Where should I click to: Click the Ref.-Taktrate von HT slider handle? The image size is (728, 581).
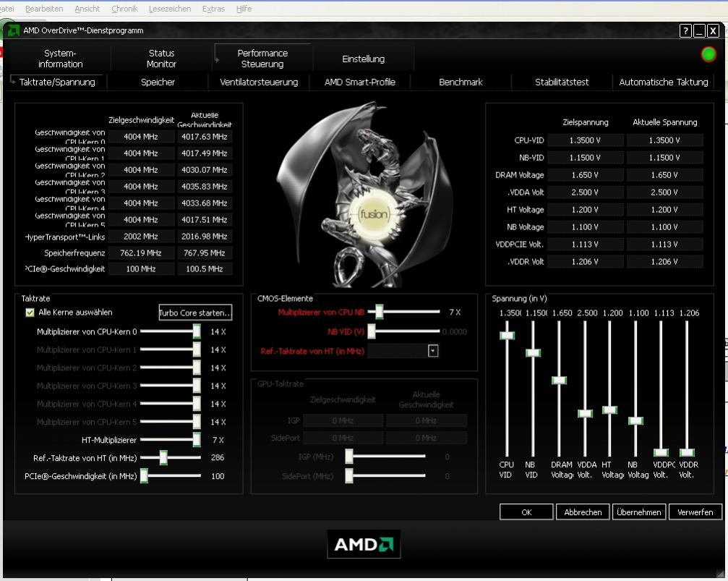coord(163,458)
